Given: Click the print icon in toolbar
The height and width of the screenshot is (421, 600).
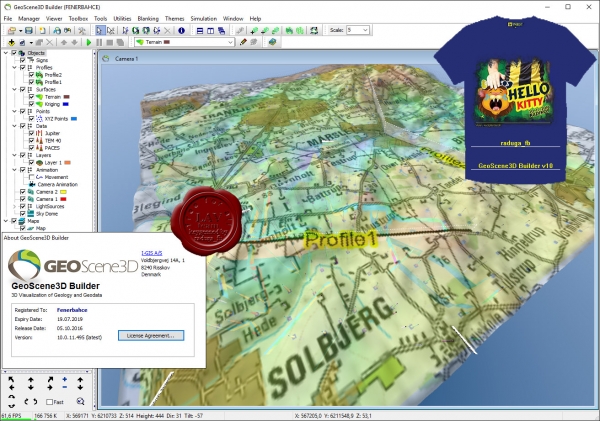Looking at the screenshot, I should pyautogui.click(x=57, y=31).
